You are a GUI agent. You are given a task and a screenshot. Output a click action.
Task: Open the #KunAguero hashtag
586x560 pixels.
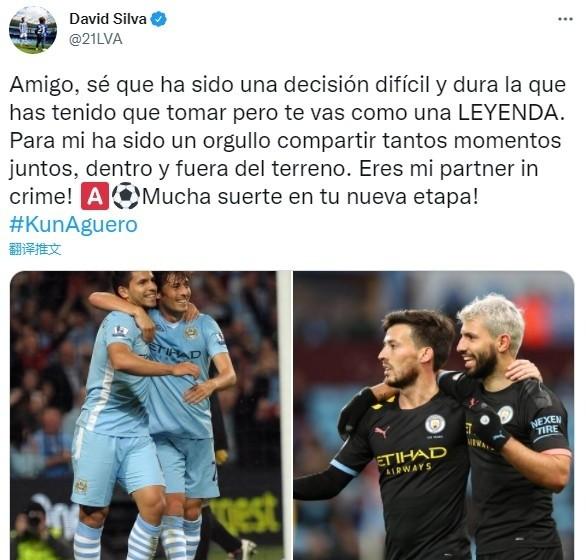[x=74, y=224]
